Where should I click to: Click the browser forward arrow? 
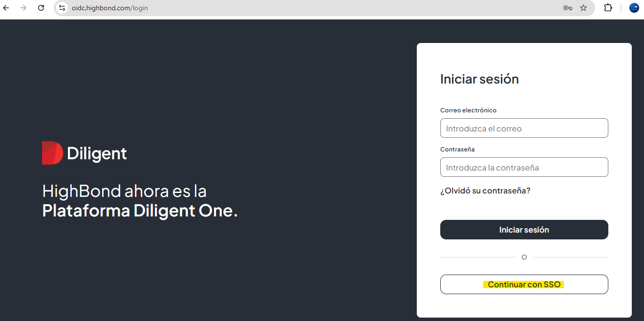pos(23,8)
